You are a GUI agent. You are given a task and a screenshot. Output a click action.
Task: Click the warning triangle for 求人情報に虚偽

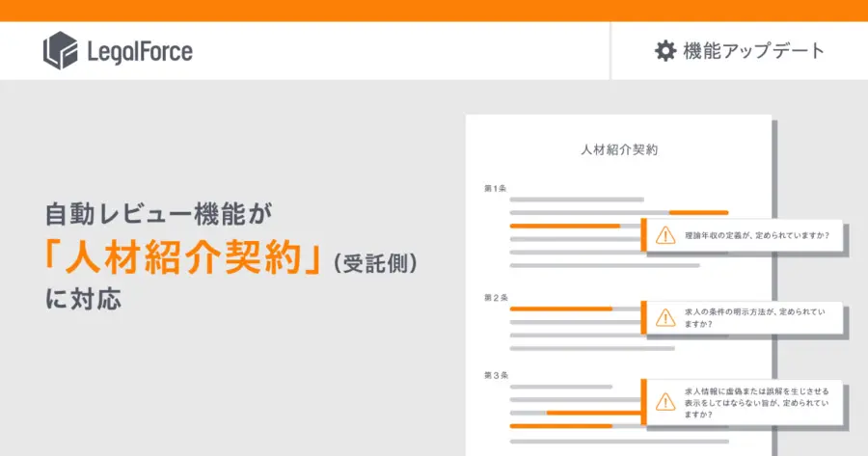coord(665,402)
